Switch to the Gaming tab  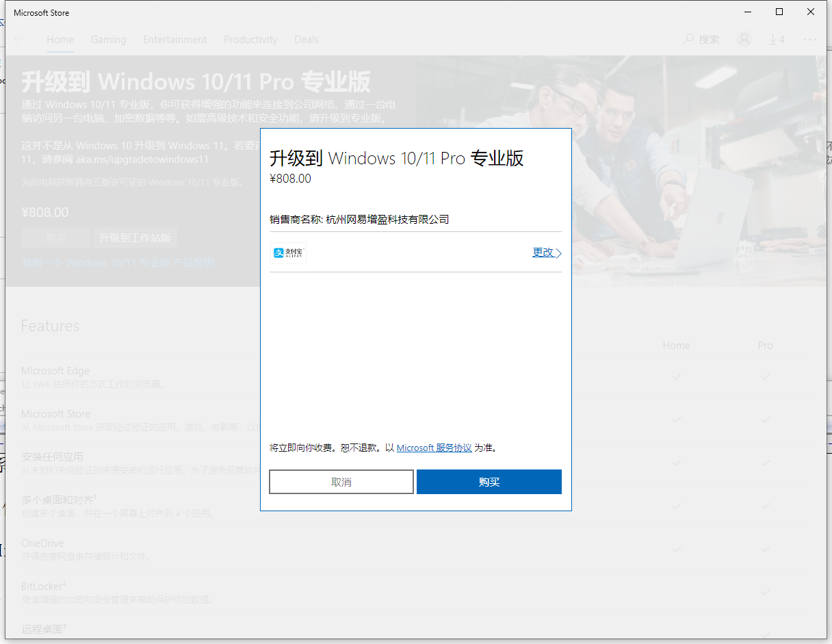[x=108, y=40]
